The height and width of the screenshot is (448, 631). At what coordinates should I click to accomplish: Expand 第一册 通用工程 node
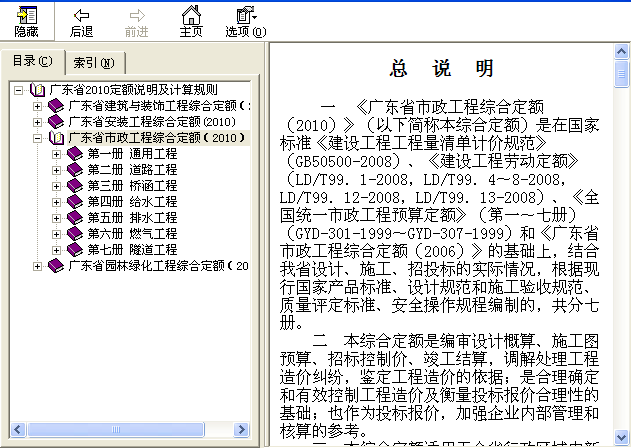pyautogui.click(x=56, y=154)
